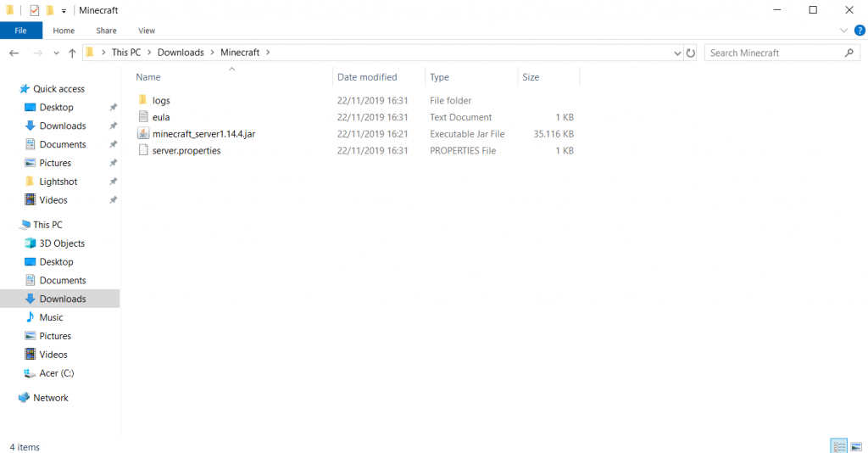Image resolution: width=868 pixels, height=453 pixels.
Task: Click PROPERTIES File type cell
Action: (463, 151)
